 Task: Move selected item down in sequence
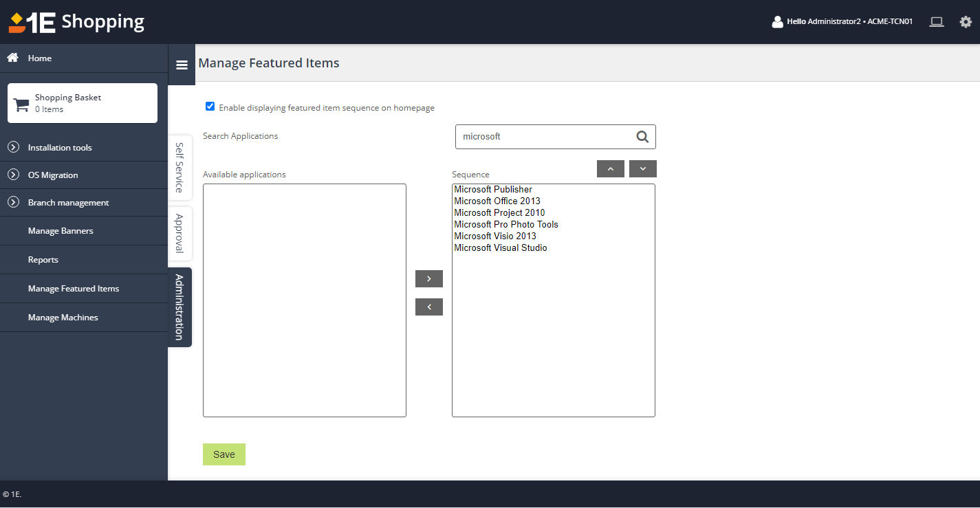pyautogui.click(x=642, y=169)
